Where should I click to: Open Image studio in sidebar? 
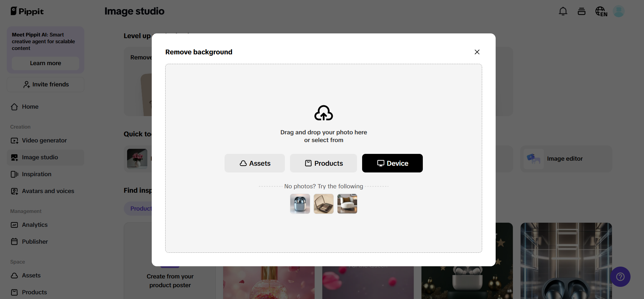pos(46,157)
